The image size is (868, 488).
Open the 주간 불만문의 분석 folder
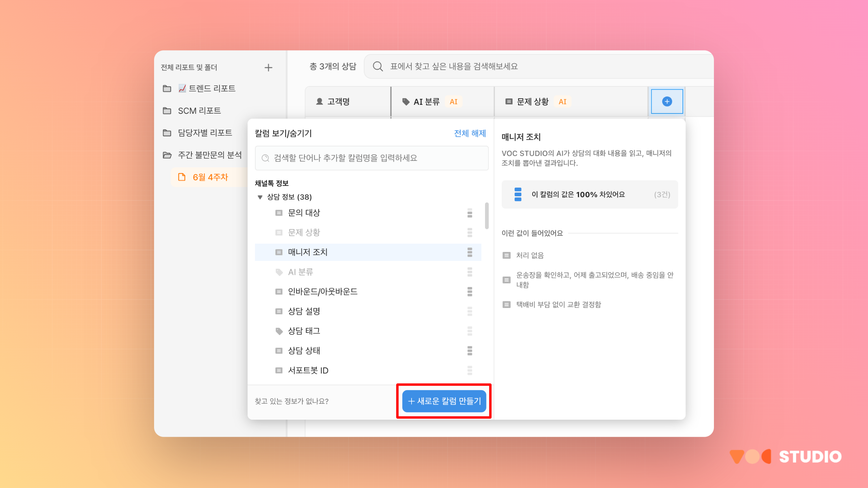tap(209, 155)
